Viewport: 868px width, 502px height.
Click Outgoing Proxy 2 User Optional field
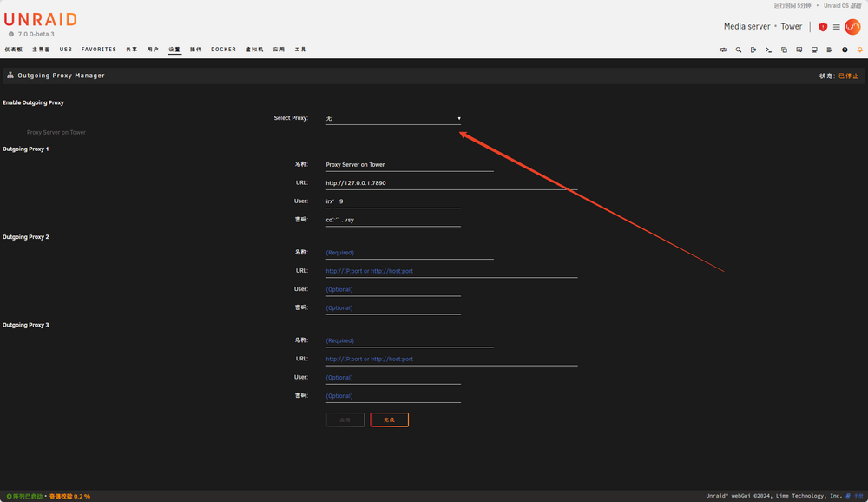[x=393, y=289]
